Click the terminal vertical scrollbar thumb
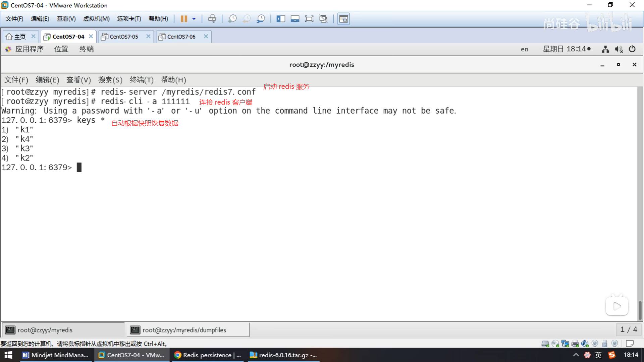This screenshot has height=362, width=644. 640,310
